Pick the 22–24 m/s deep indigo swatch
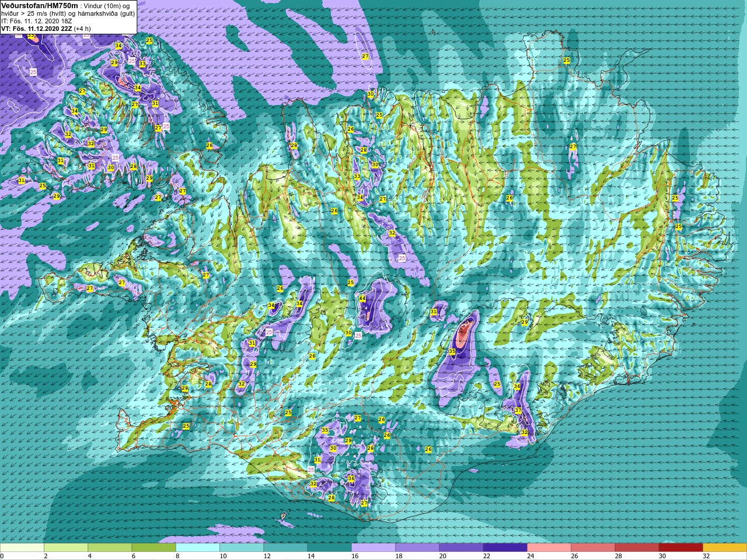The image size is (747, 560). [x=505, y=548]
